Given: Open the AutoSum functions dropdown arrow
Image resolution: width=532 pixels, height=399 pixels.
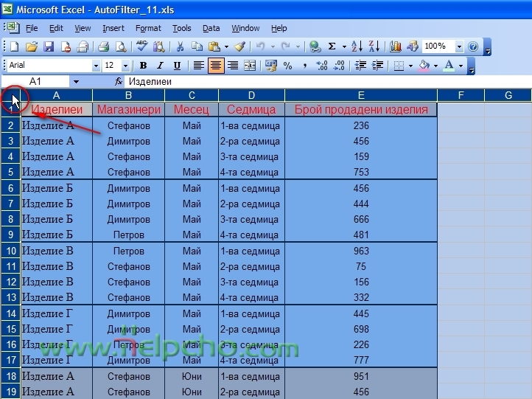Looking at the screenshot, I should [344, 46].
